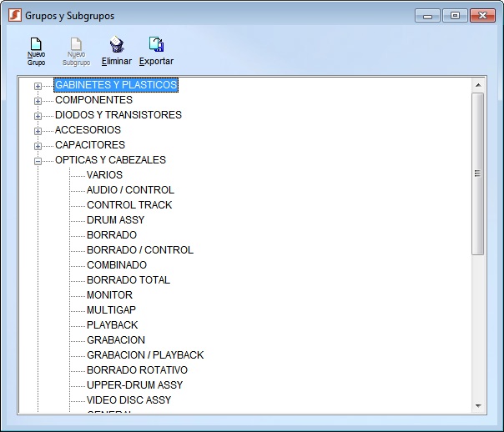Expand the CAPACITORES group
This screenshot has width=504, height=432.
point(38,145)
